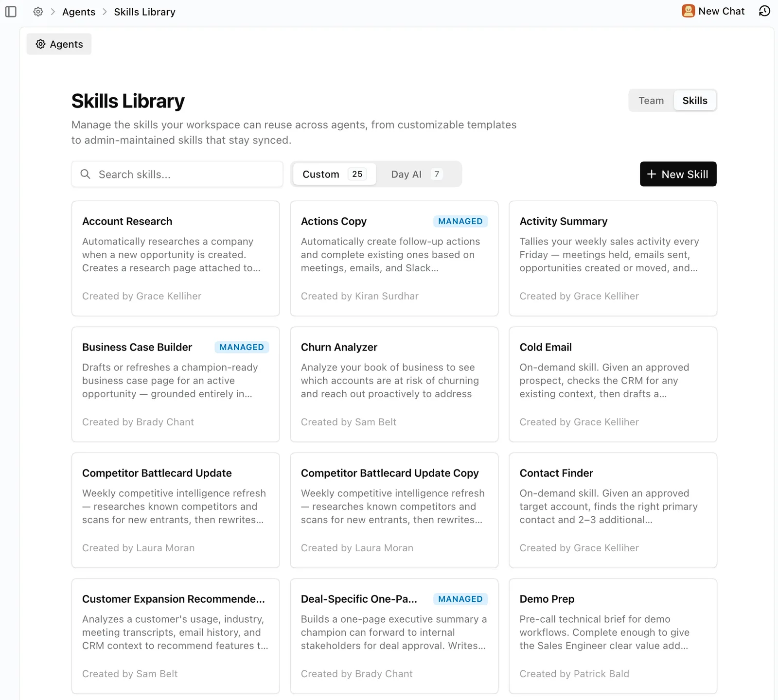Open Customer Expansion Recommender skill
778x700 pixels.
coord(176,636)
